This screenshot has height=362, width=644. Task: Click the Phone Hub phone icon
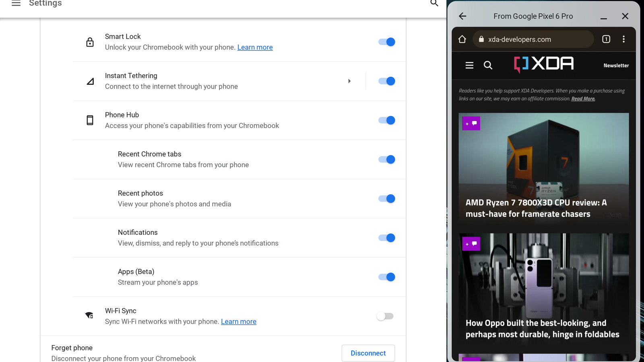(90, 120)
